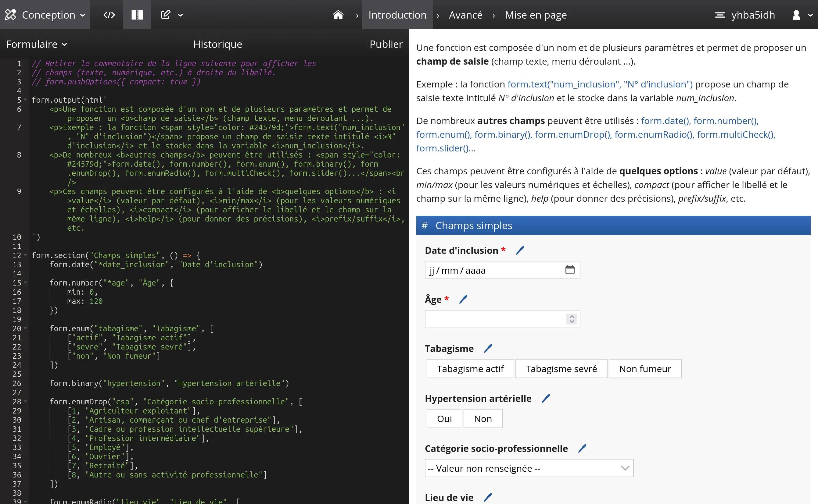Image resolution: width=818 pixels, height=504 pixels.
Task: Select the Non fumeur option
Action: [644, 369]
